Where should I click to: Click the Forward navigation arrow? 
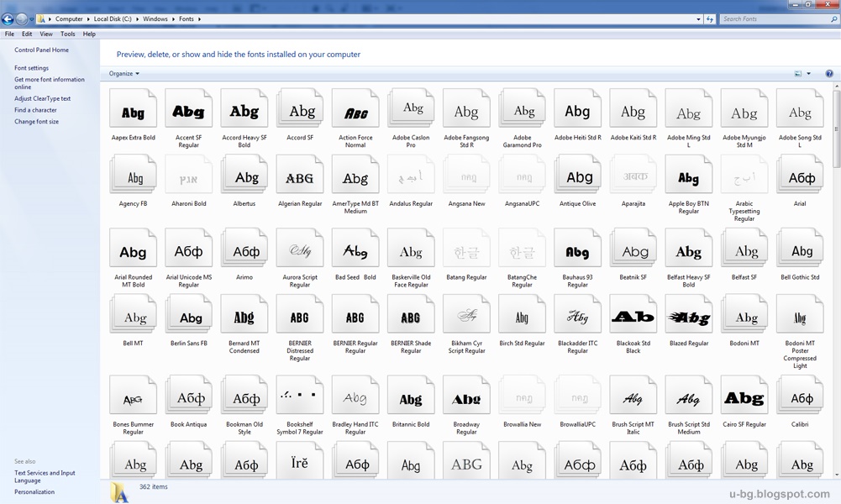click(x=22, y=19)
